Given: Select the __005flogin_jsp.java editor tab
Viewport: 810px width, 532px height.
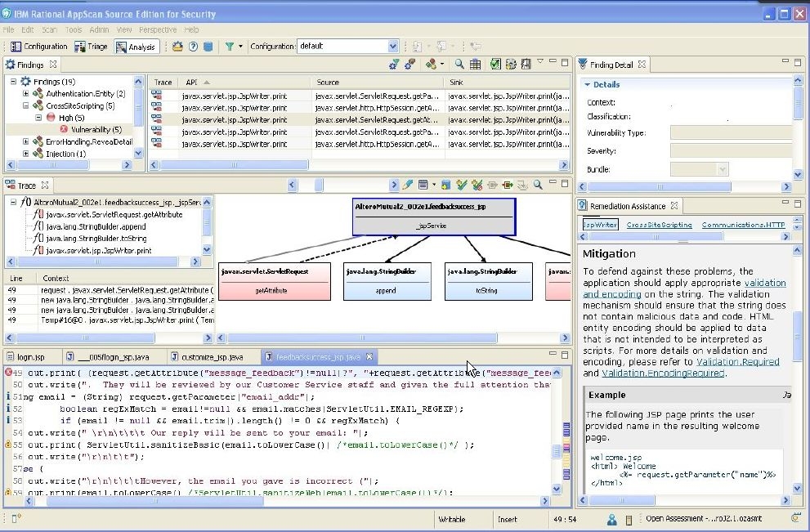Looking at the screenshot, I should tap(114, 357).
